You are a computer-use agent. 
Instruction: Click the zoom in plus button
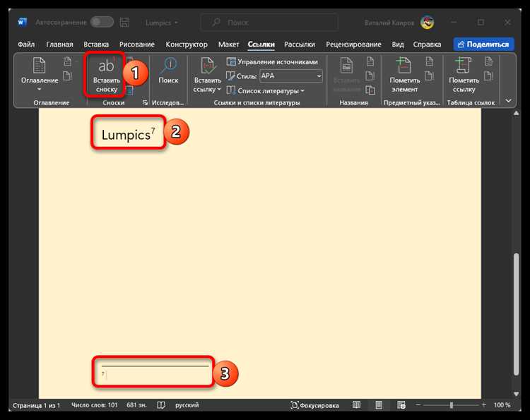click(x=483, y=404)
